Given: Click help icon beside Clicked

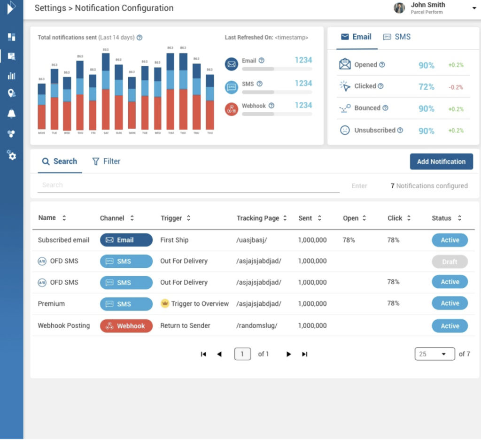Looking at the screenshot, I should 380,86.
